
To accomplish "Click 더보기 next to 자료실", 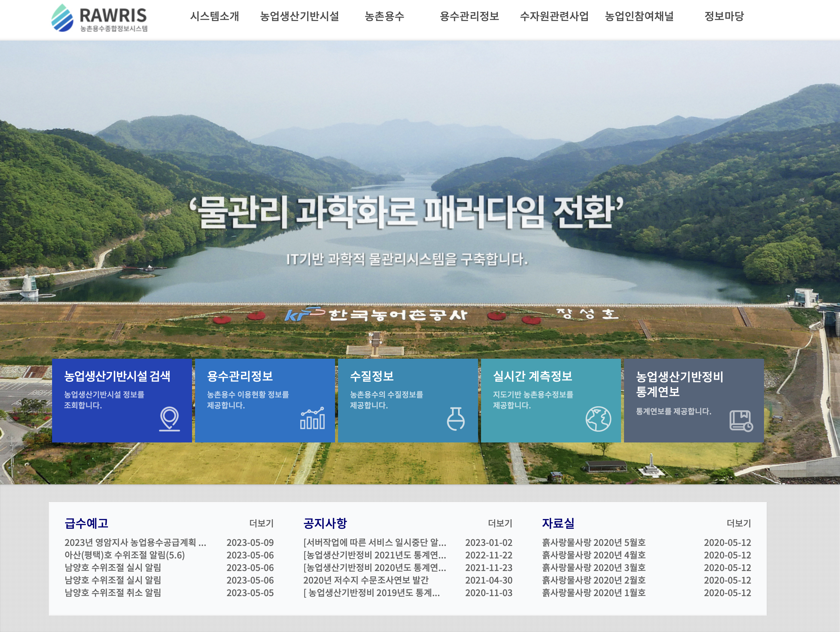I will click(x=739, y=523).
